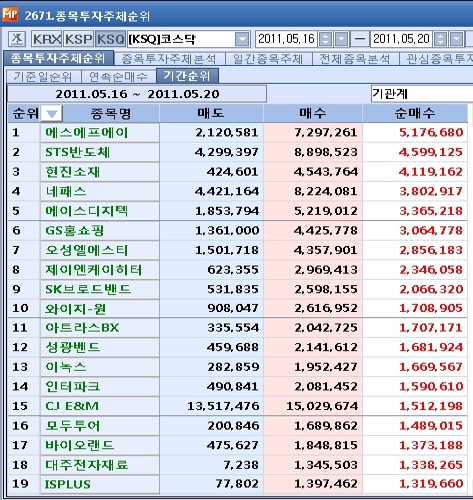Open the 순위 column sort dropdown arrow

point(52,114)
